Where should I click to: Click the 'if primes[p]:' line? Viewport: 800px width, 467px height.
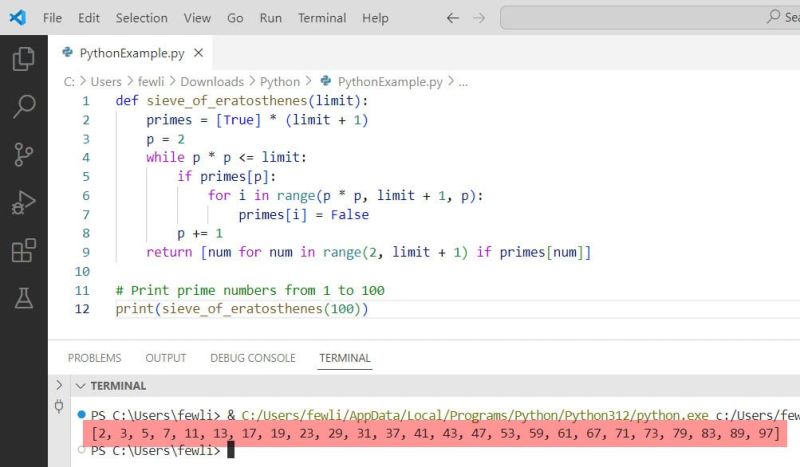[x=227, y=177]
